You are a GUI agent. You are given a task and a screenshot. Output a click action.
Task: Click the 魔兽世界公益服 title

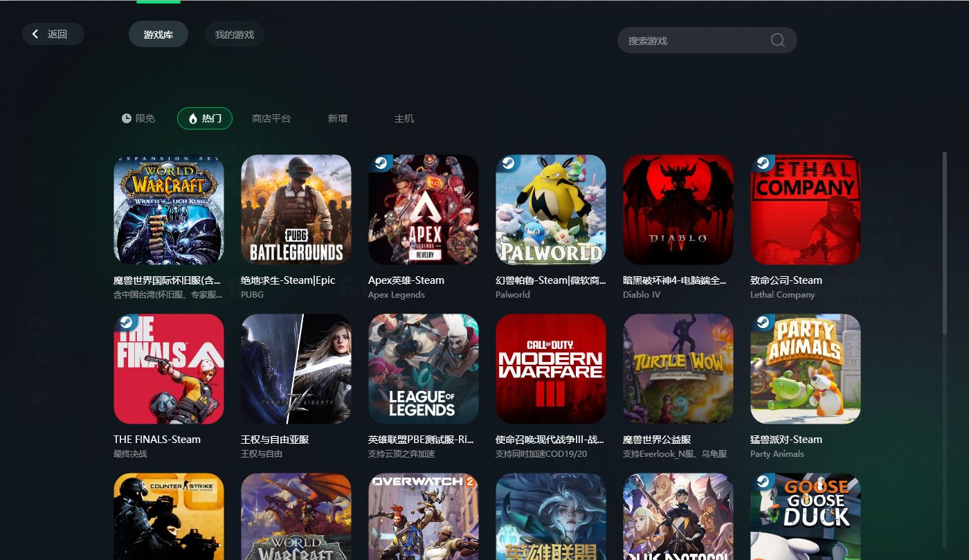tap(657, 440)
